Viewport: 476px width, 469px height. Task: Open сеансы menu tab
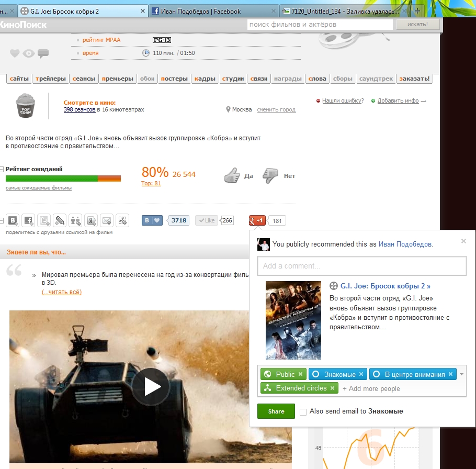pyautogui.click(x=84, y=79)
